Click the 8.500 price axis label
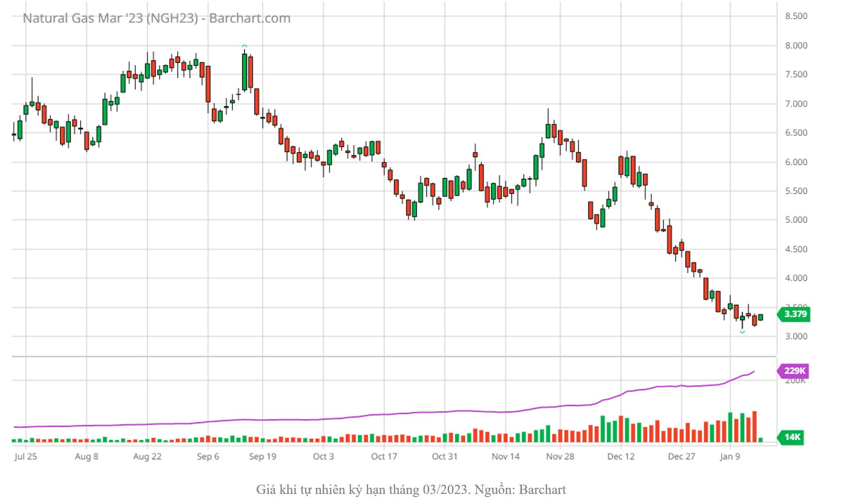 pyautogui.click(x=796, y=16)
